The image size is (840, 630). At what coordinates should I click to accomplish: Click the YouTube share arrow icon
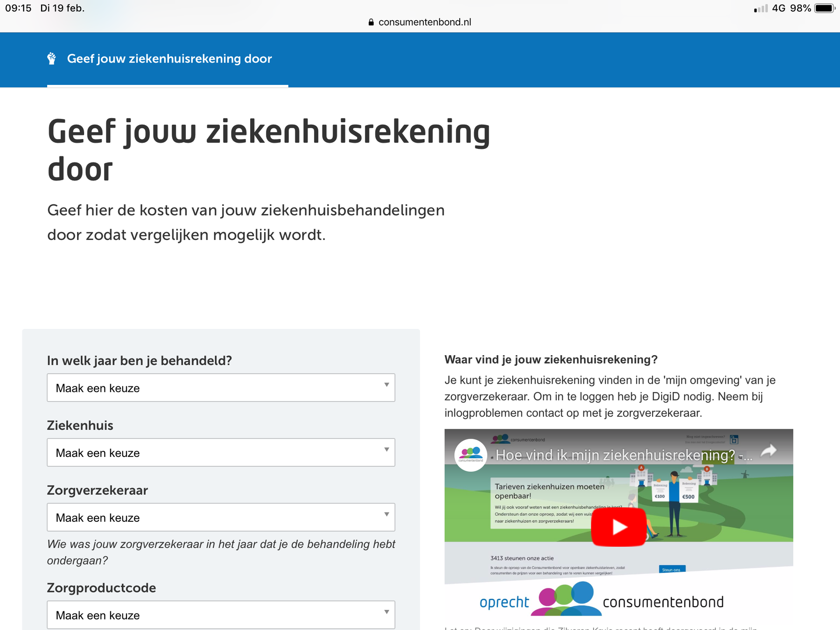pyautogui.click(x=769, y=451)
